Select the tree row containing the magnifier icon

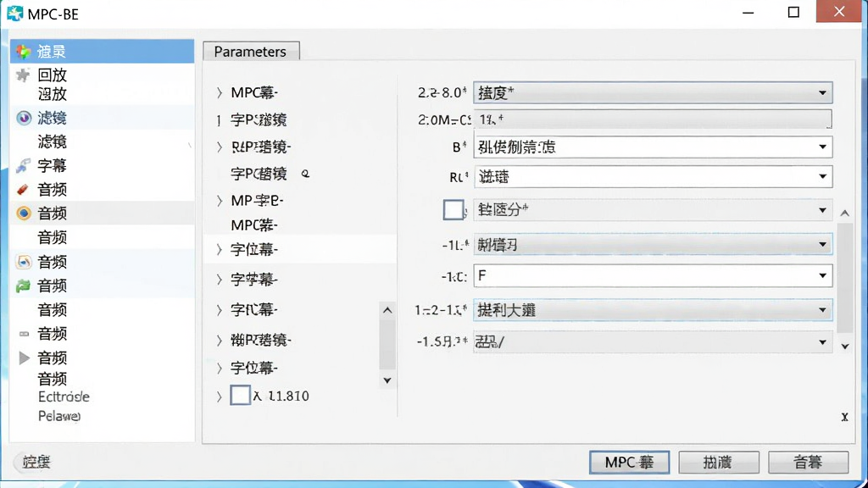[270, 174]
